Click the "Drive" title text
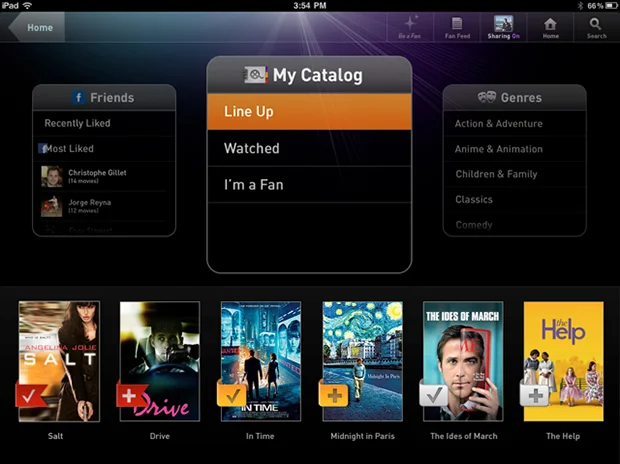 point(160,436)
